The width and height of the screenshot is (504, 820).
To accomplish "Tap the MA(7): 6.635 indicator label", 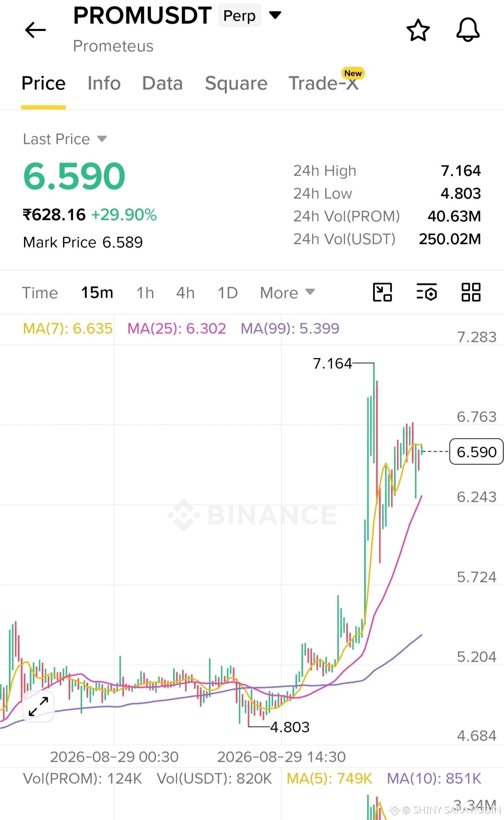I will (x=67, y=328).
